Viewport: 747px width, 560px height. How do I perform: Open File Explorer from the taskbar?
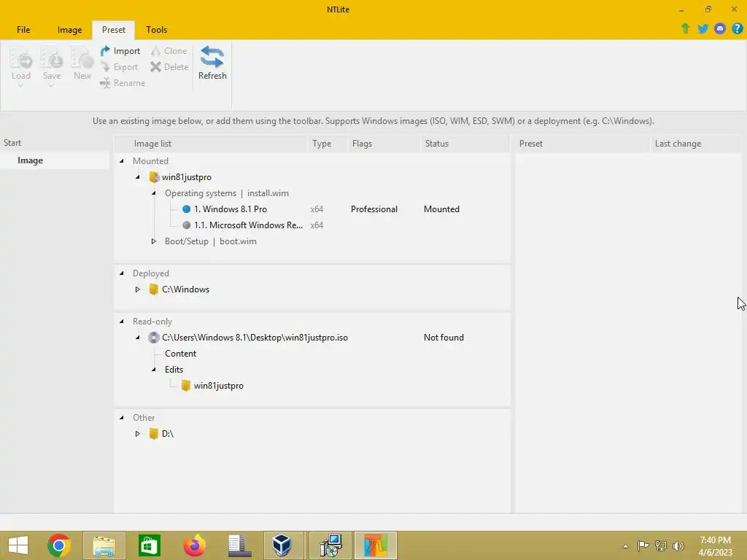[104, 545]
